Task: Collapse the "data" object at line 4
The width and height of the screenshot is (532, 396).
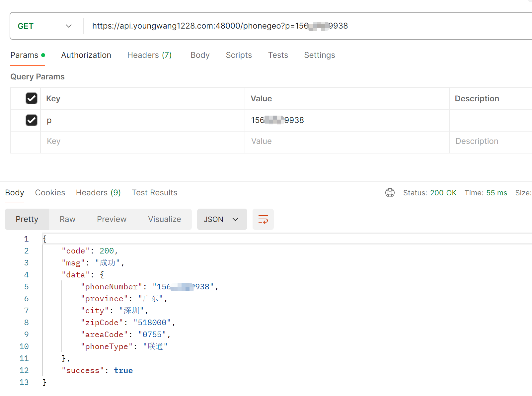Action: 102,275
